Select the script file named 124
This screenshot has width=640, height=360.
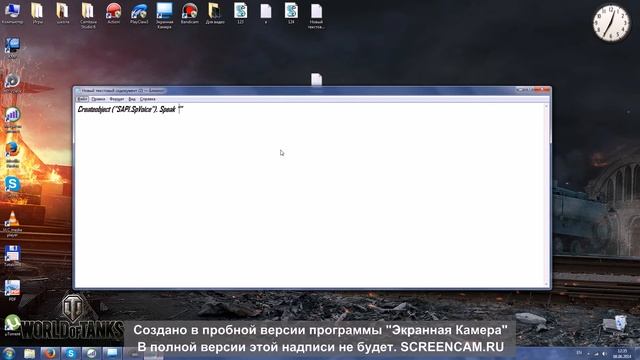click(x=291, y=13)
